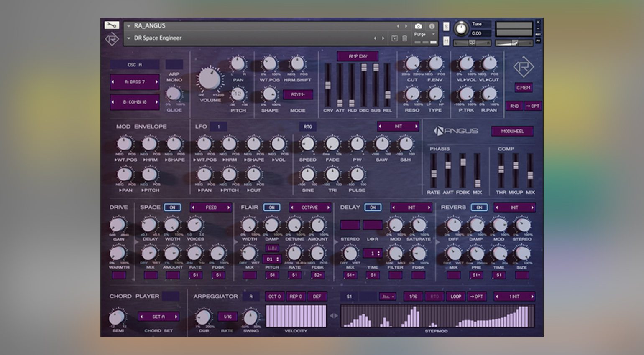Viewport: 644px width, 355px height.
Task: Click left arrow on LFO INIT selector
Action: click(380, 126)
